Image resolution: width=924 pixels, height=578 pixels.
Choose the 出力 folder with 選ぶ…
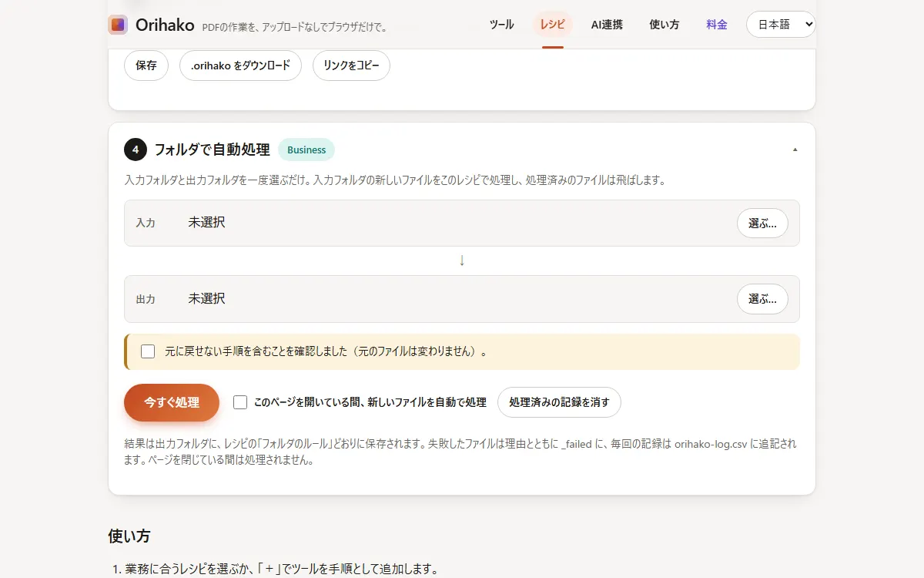[762, 299]
